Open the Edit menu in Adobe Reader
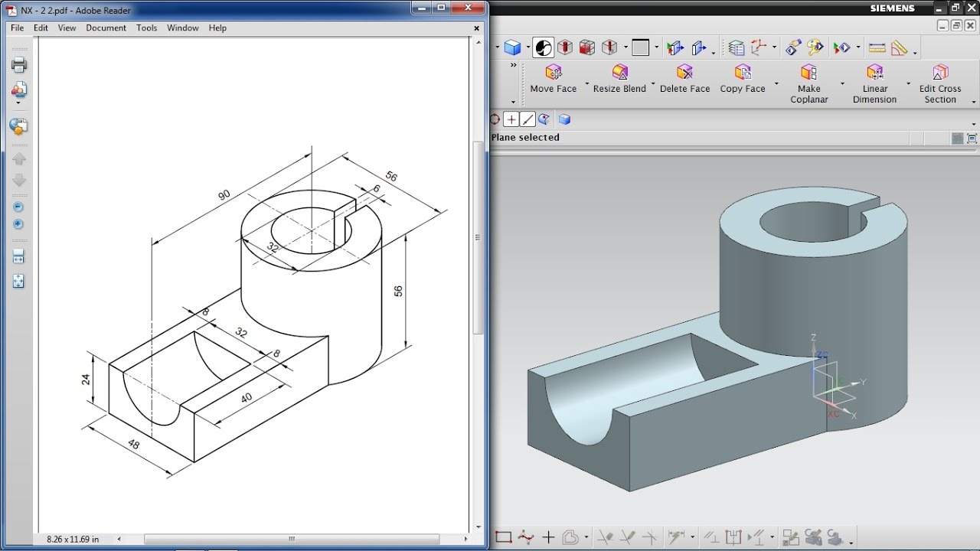 41,28
